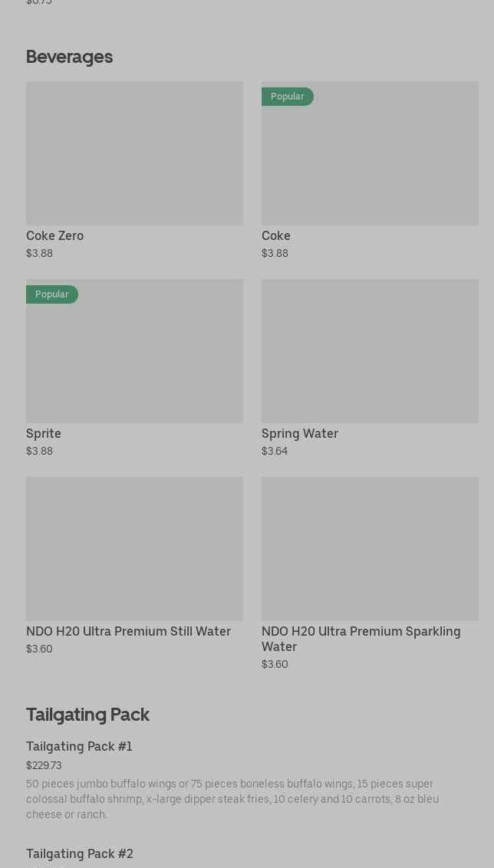
Task: Select the Sprite item name
Action: pos(44,433)
